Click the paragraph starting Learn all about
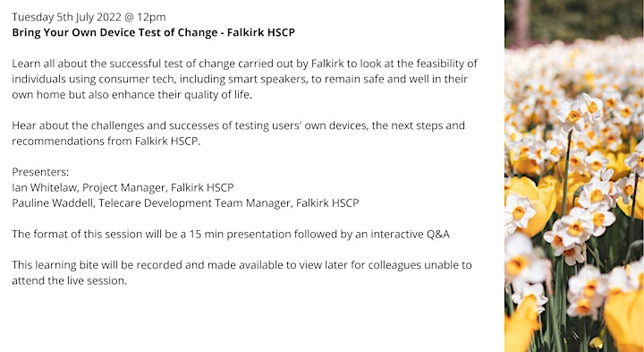This screenshot has height=352, width=644. (244, 79)
